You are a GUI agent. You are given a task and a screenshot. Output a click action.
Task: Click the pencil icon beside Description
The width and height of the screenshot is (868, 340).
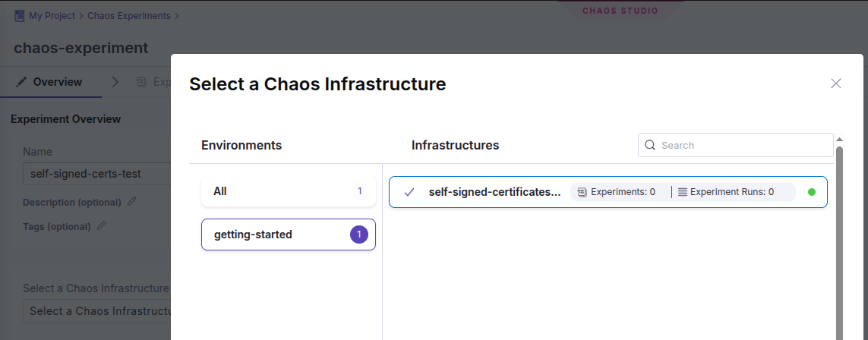(132, 202)
